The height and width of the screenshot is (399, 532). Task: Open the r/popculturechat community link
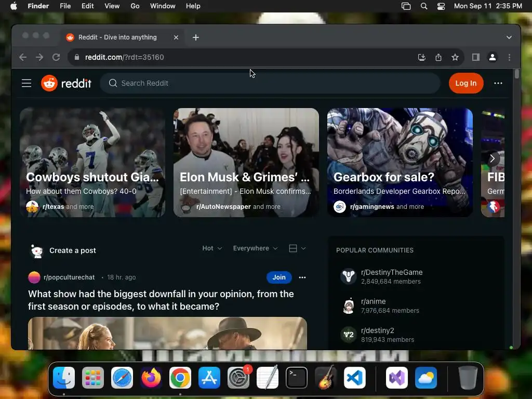(69, 277)
